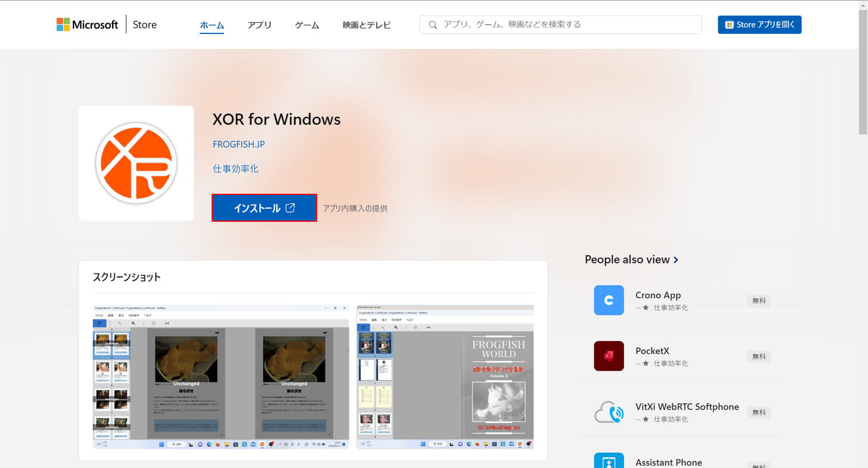Viewport: 868px width, 468px height.
Task: Open the FROGFISH.JP publisher link
Action: click(x=238, y=144)
